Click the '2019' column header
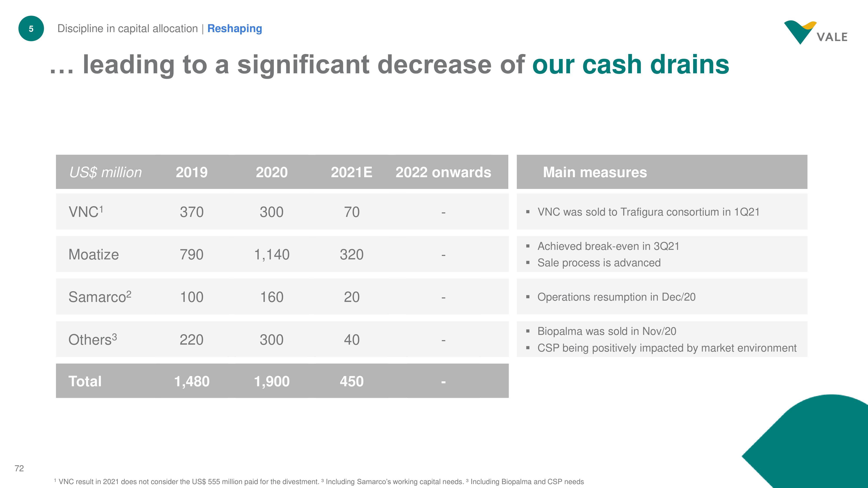868x488 pixels. click(192, 172)
